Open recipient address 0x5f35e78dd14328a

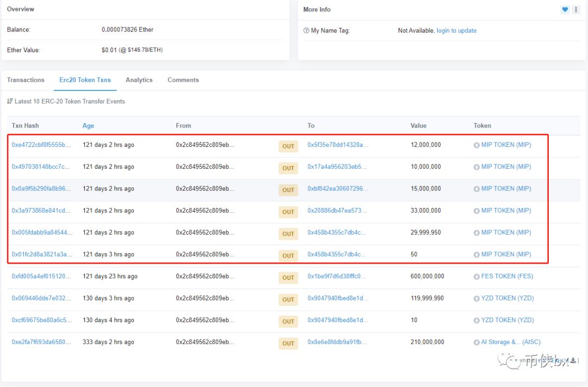(x=338, y=145)
